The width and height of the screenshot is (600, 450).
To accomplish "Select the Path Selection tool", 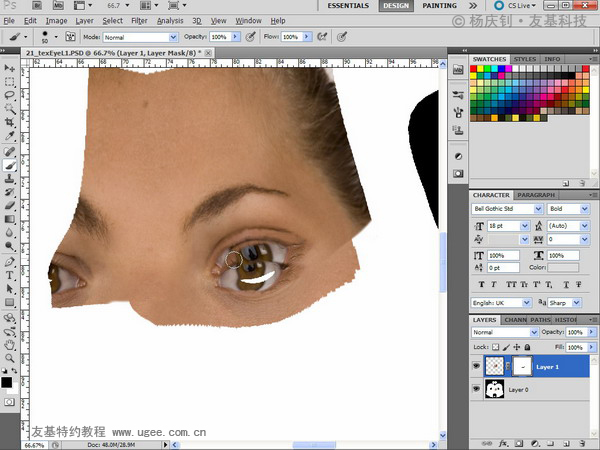I will coord(9,289).
